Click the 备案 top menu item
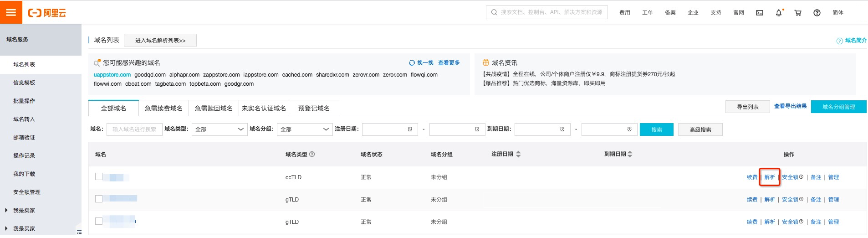The image size is (868, 238). tap(670, 13)
